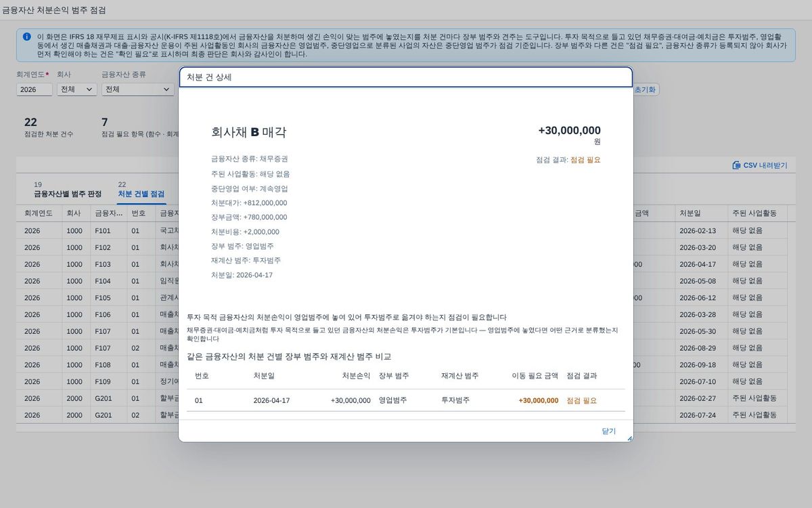Focus the 회계연도 input field

(x=35, y=89)
